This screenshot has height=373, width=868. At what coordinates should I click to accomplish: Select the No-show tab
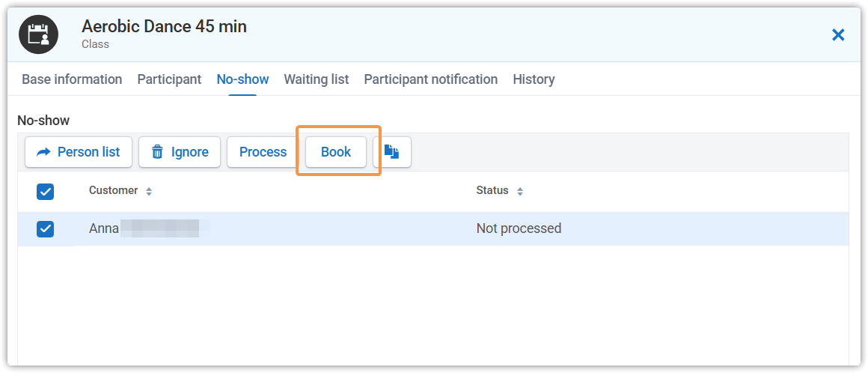coord(242,79)
